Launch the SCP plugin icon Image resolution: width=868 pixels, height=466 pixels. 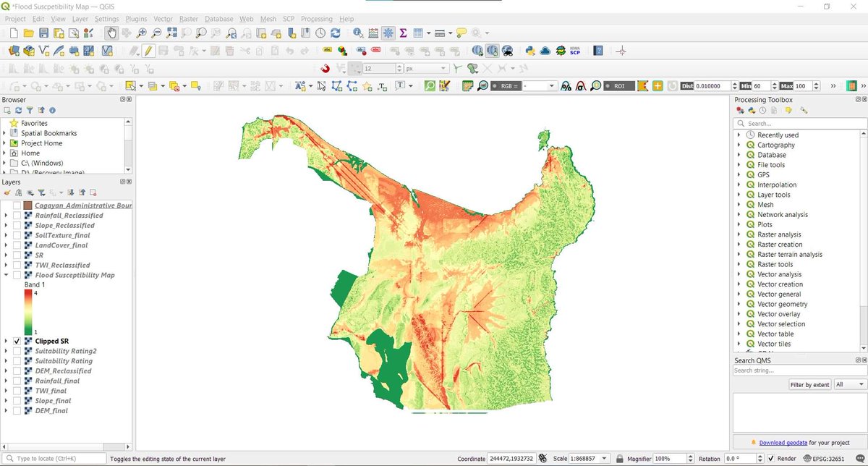(x=575, y=51)
